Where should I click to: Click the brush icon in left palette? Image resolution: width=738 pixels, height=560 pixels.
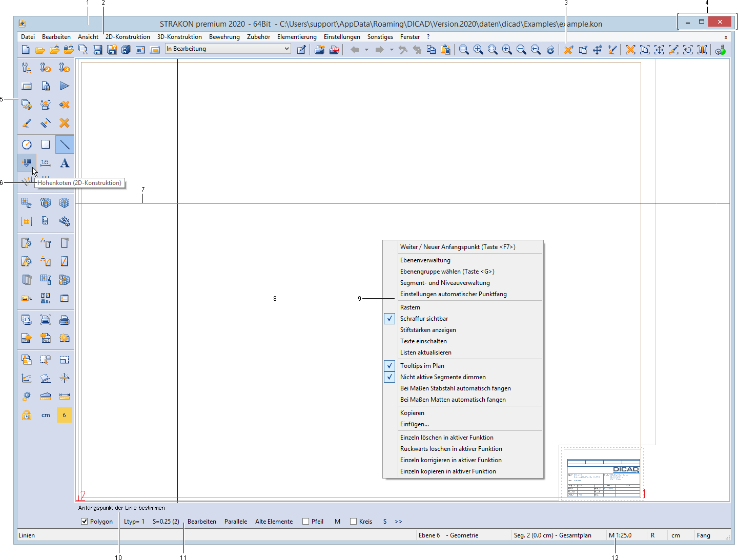[27, 123]
